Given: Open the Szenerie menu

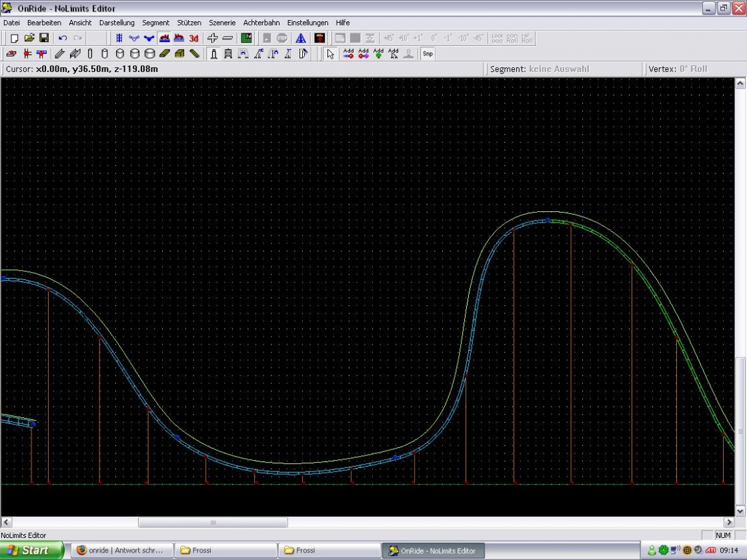Looking at the screenshot, I should pos(222,23).
